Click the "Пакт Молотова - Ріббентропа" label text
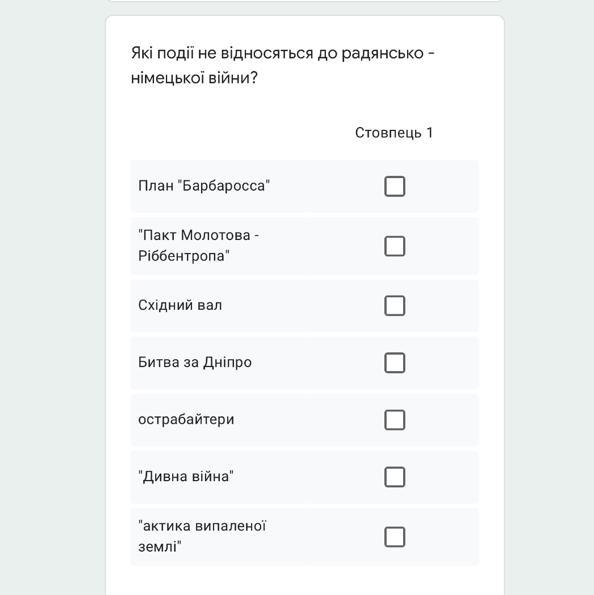Viewport: 594px width, 595px height. 199,246
